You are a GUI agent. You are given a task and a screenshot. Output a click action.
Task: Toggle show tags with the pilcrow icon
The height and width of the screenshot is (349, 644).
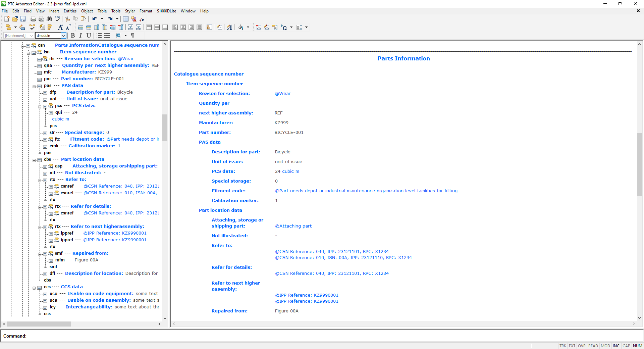132,36
